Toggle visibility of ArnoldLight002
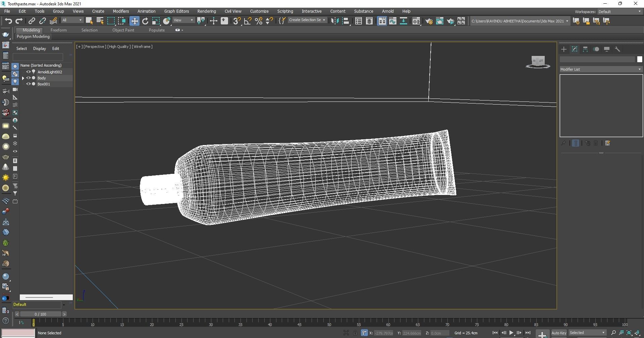644x338 pixels. (x=29, y=72)
